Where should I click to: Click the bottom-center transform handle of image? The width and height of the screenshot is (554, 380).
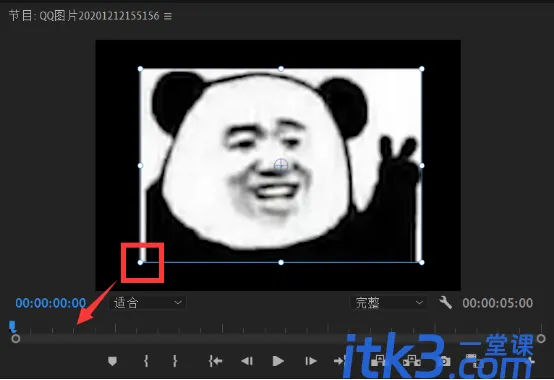tap(281, 262)
